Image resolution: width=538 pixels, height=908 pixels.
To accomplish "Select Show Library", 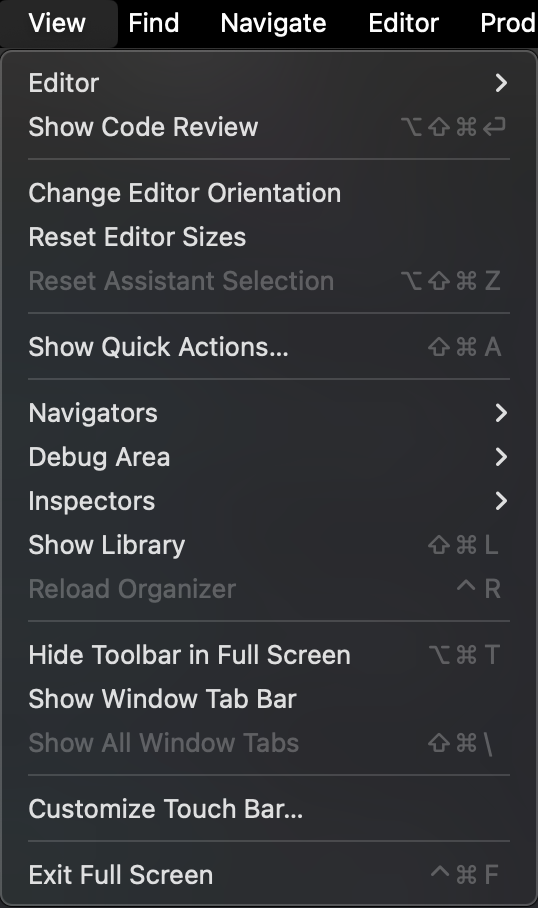I will 269,545.
